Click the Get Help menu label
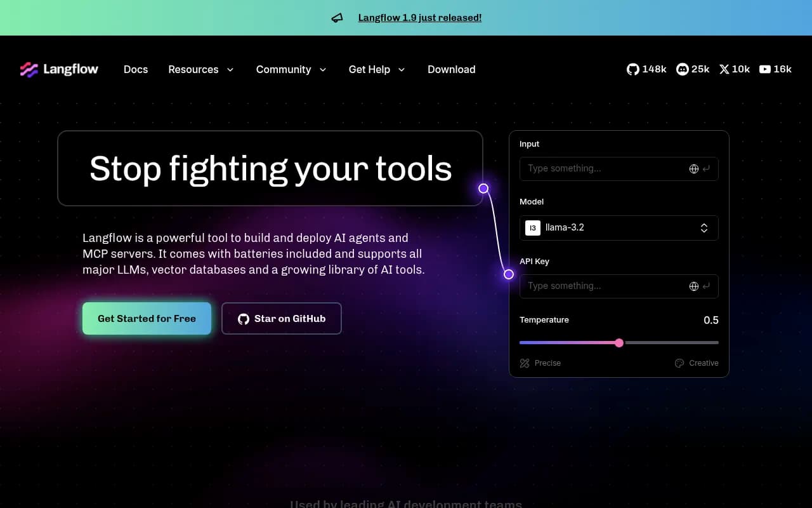The width and height of the screenshot is (812, 508). coord(369,69)
